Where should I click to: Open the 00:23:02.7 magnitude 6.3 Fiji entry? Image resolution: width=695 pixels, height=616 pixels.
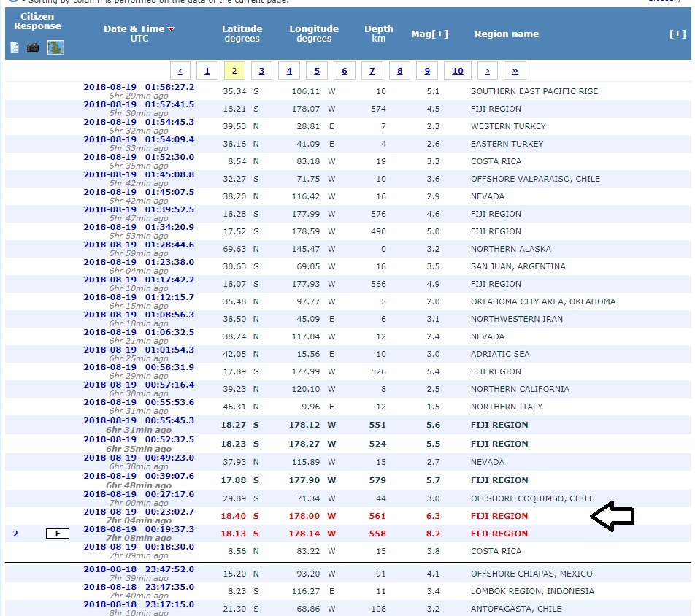pyautogui.click(x=139, y=512)
